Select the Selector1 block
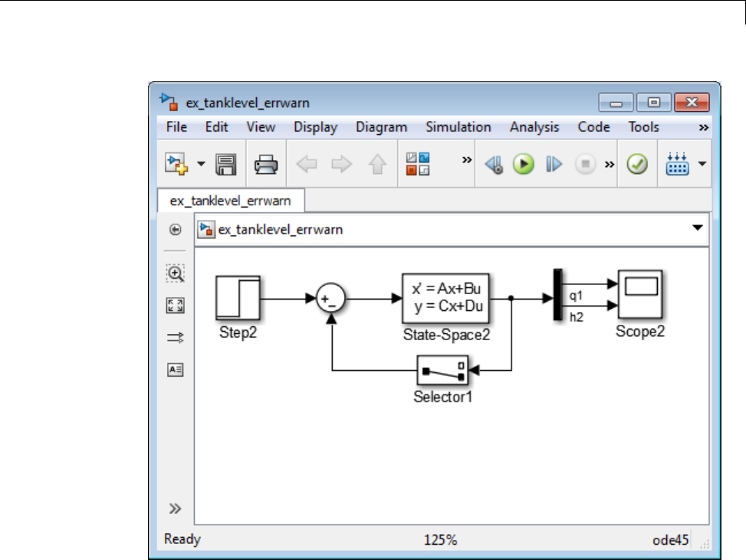This screenshot has height=560, width=746. click(x=442, y=370)
